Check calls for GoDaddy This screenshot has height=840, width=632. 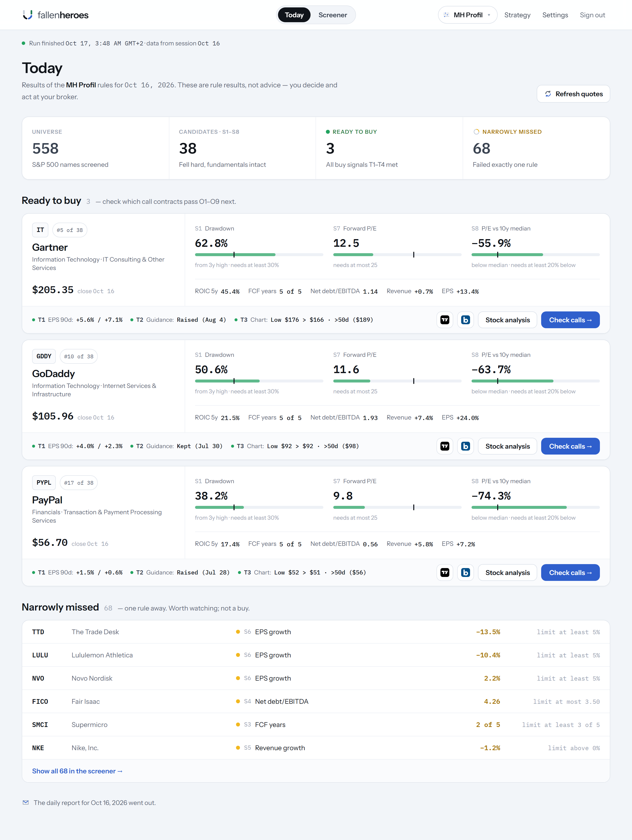coord(570,446)
